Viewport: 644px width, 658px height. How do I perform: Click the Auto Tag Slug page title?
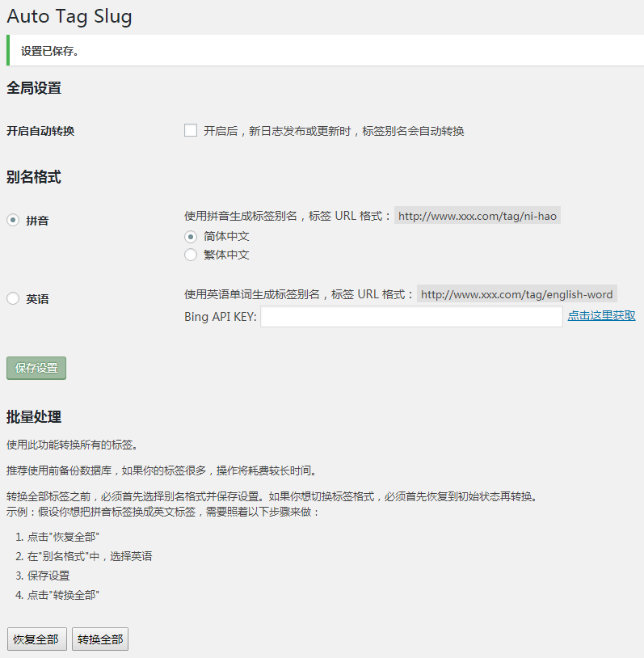[69, 16]
